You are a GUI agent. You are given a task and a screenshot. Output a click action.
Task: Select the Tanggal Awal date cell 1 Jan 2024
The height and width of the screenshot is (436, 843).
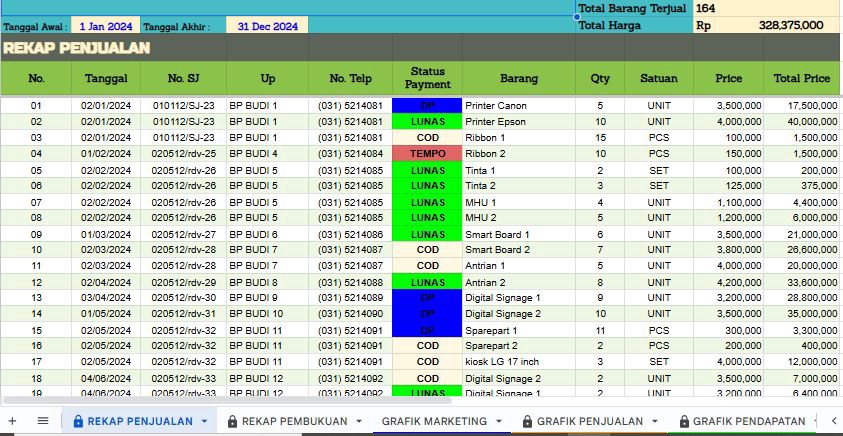(x=105, y=27)
